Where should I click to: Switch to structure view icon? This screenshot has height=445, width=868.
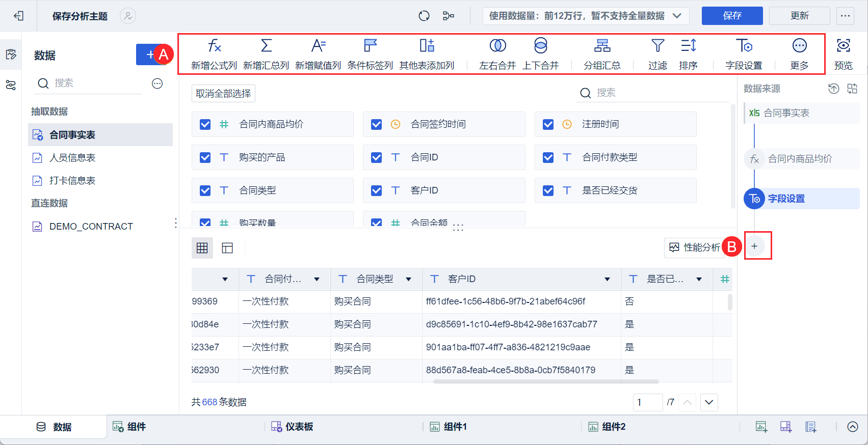tap(227, 248)
